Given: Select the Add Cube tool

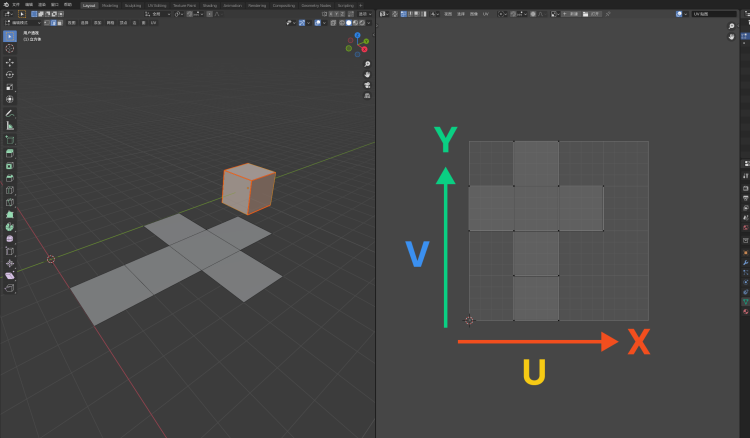Looking at the screenshot, I should click(10, 140).
